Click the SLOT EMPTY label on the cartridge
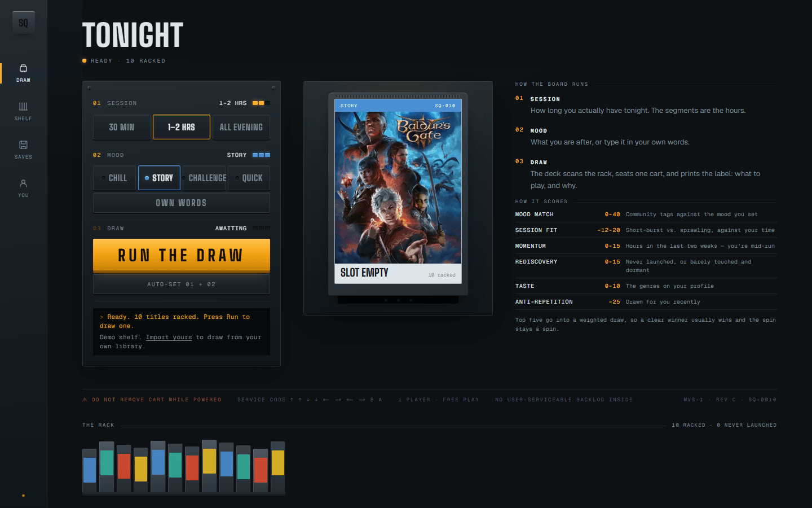Screen dimensions: 812x508 coord(364,273)
